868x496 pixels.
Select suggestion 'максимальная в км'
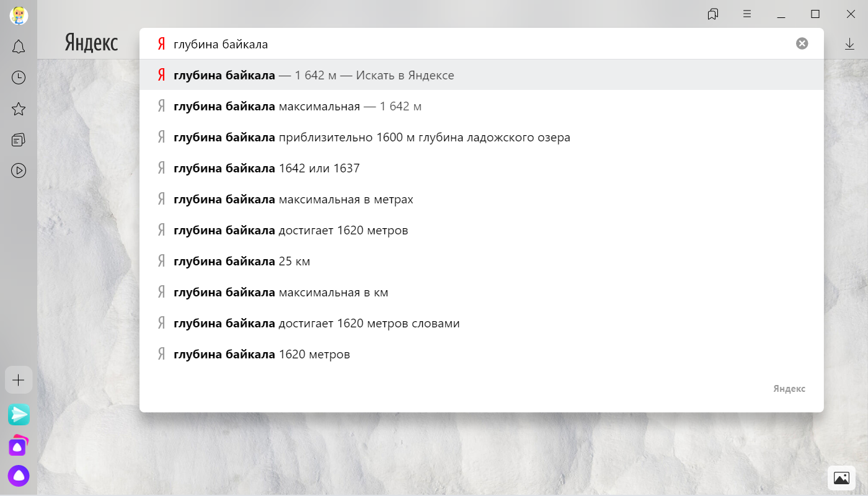482,292
